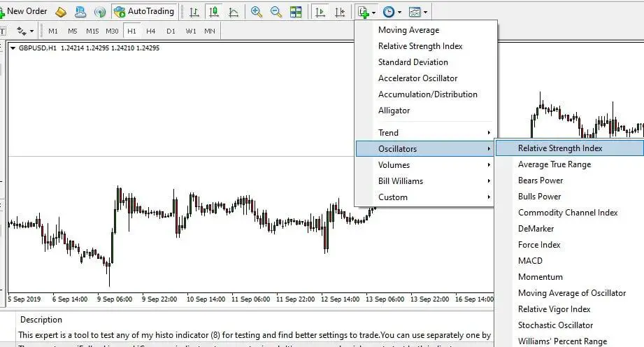
Task: Select DeMarker oscillator
Action: pos(570,228)
